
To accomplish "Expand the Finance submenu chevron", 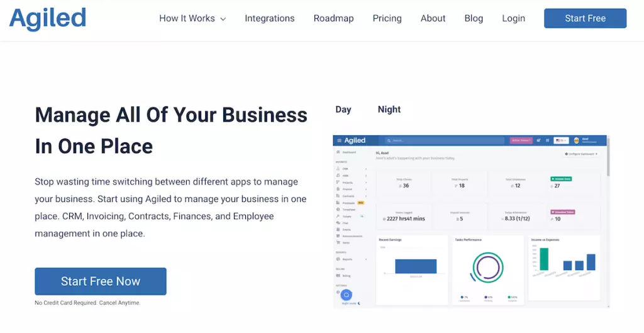I will coord(366,189).
